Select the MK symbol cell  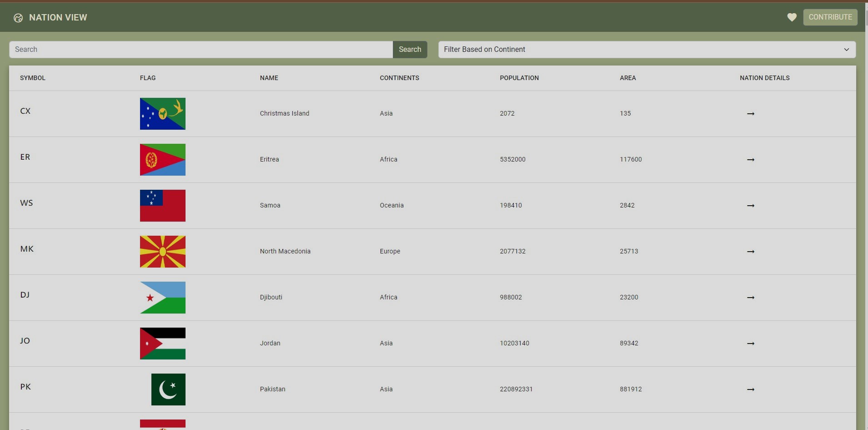(x=27, y=249)
